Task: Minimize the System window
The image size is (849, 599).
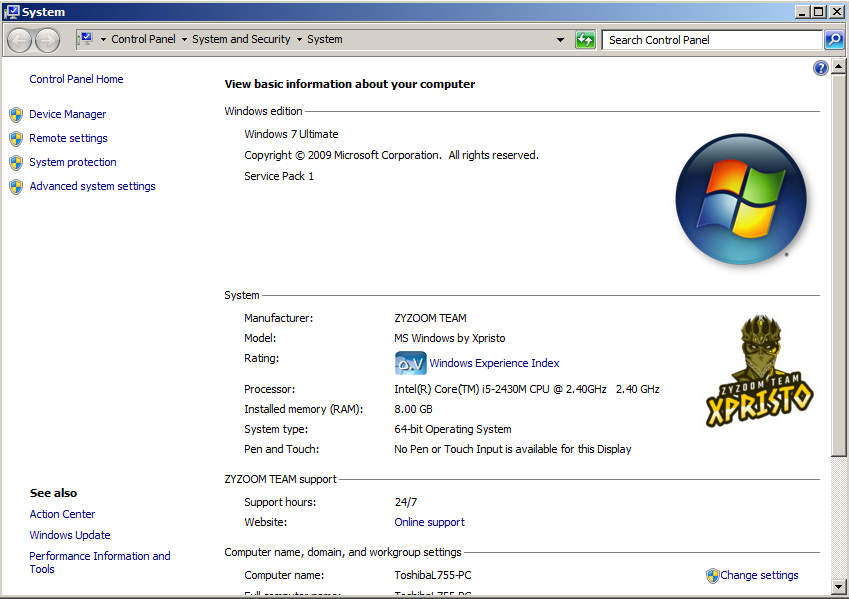Action: pyautogui.click(x=802, y=12)
